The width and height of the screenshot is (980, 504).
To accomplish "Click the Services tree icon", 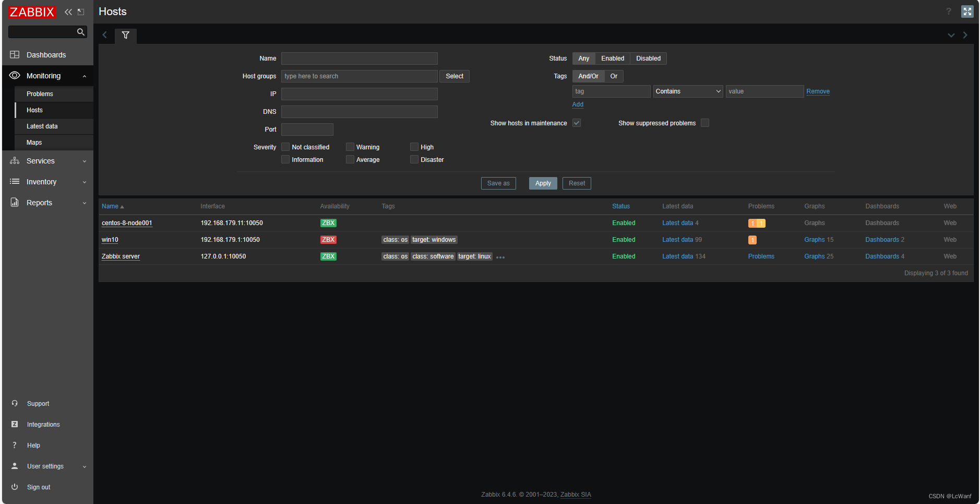I will point(15,161).
